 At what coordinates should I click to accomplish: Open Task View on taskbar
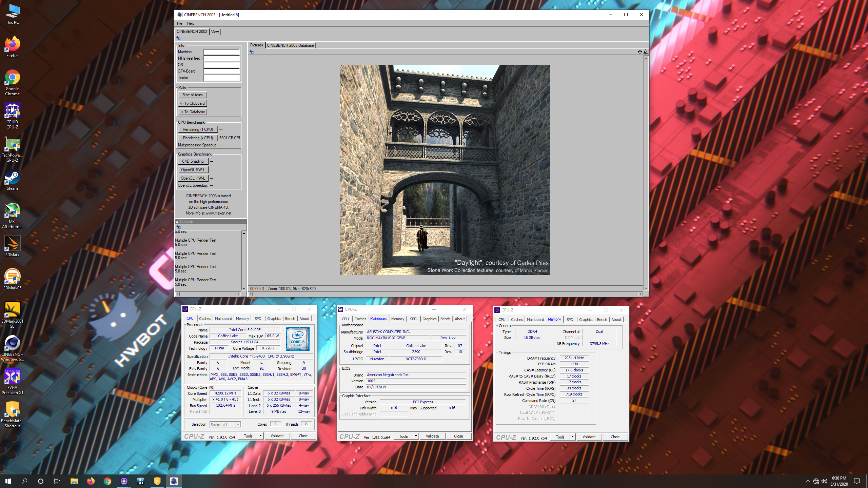[57, 481]
